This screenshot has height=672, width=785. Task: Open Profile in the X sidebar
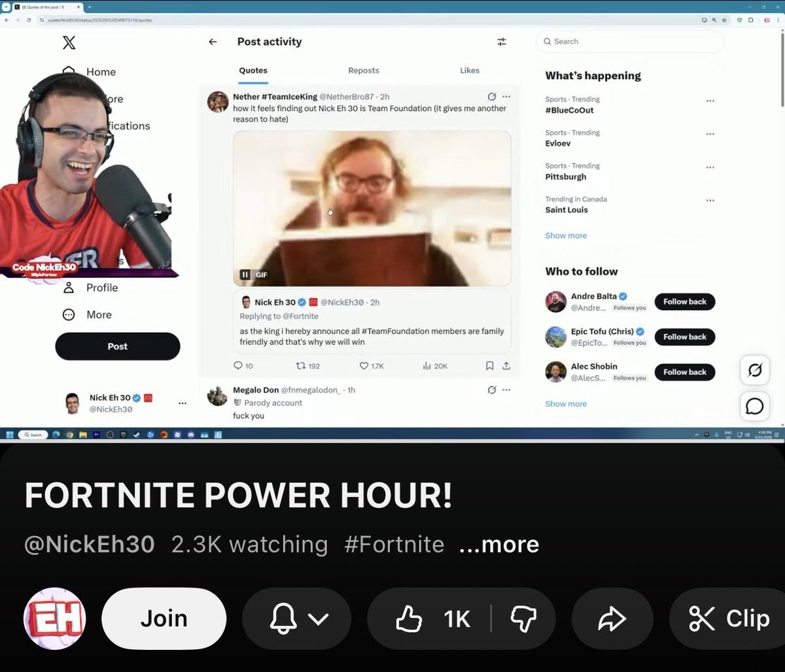pos(102,288)
